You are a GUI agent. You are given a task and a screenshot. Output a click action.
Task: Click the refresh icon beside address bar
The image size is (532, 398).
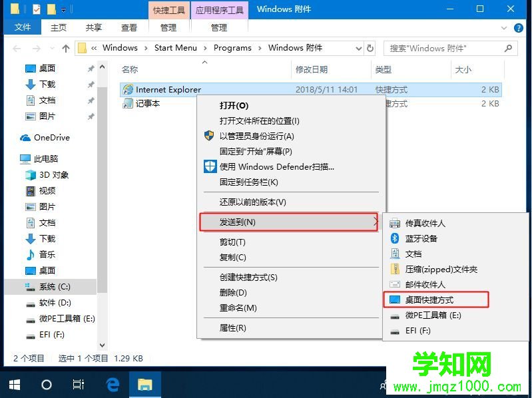(370, 48)
